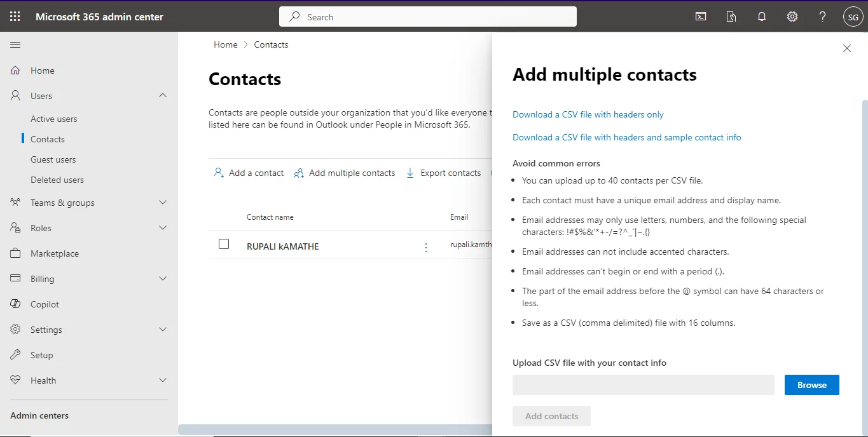The height and width of the screenshot is (437, 868).
Task: Open Active users in sidebar
Action: 54,119
